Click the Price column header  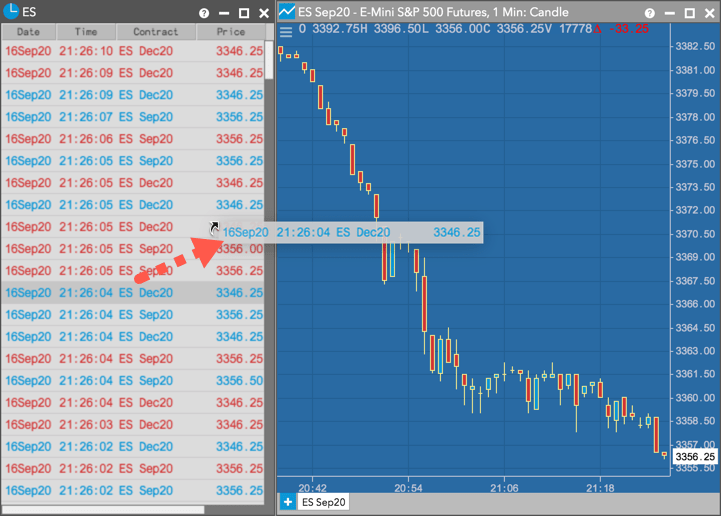pos(231,32)
